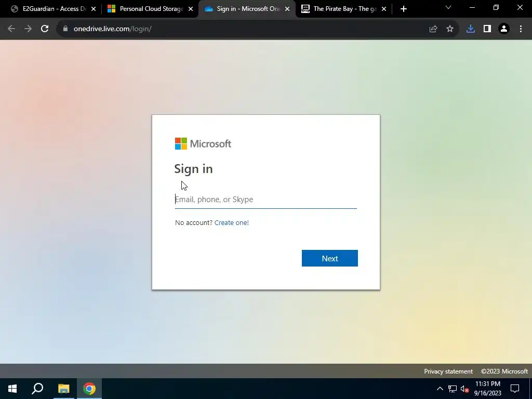This screenshot has width=532, height=399.
Task: Open Windows taskbar search
Action: click(x=37, y=389)
